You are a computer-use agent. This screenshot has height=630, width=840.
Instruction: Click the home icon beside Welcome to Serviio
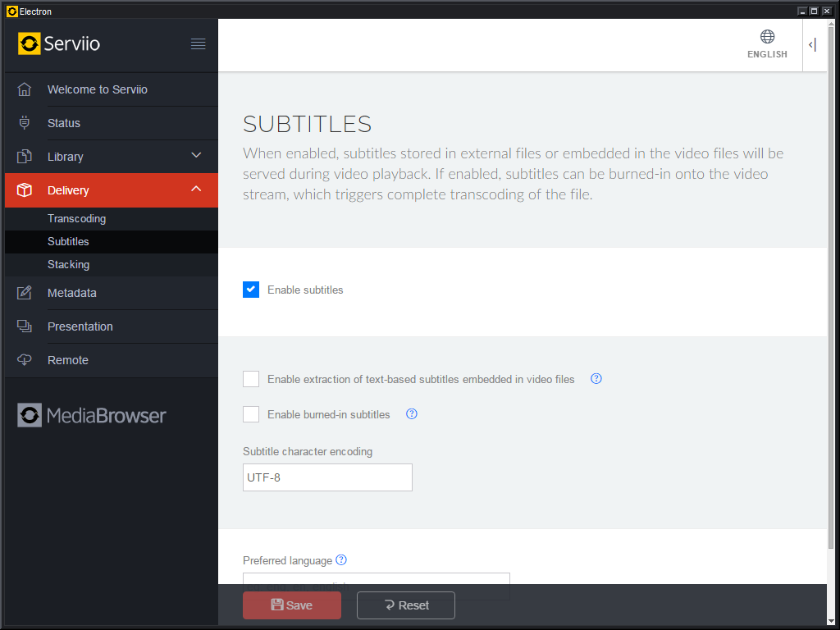pyautogui.click(x=25, y=89)
